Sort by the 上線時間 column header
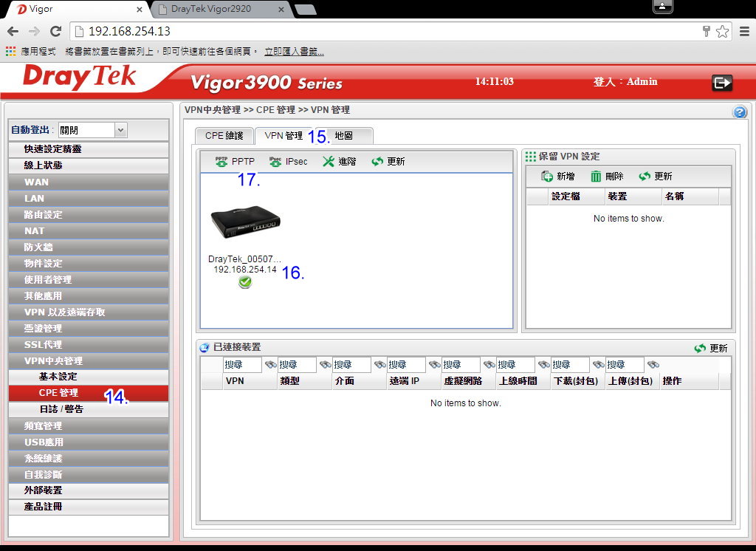 click(523, 381)
